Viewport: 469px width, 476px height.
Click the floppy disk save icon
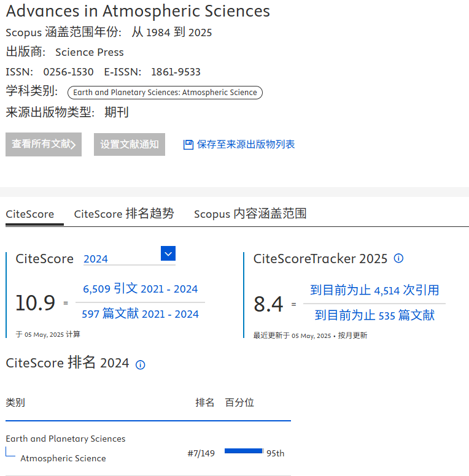click(188, 145)
